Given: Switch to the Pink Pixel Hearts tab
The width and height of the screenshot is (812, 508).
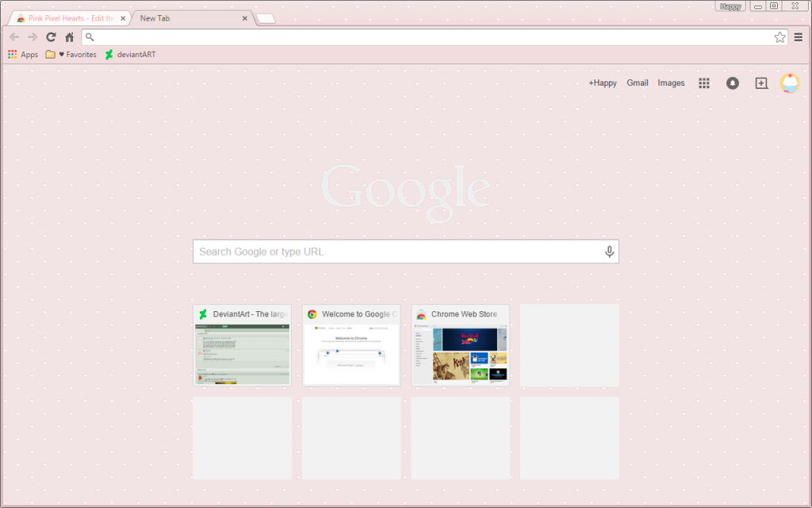Looking at the screenshot, I should (x=67, y=17).
